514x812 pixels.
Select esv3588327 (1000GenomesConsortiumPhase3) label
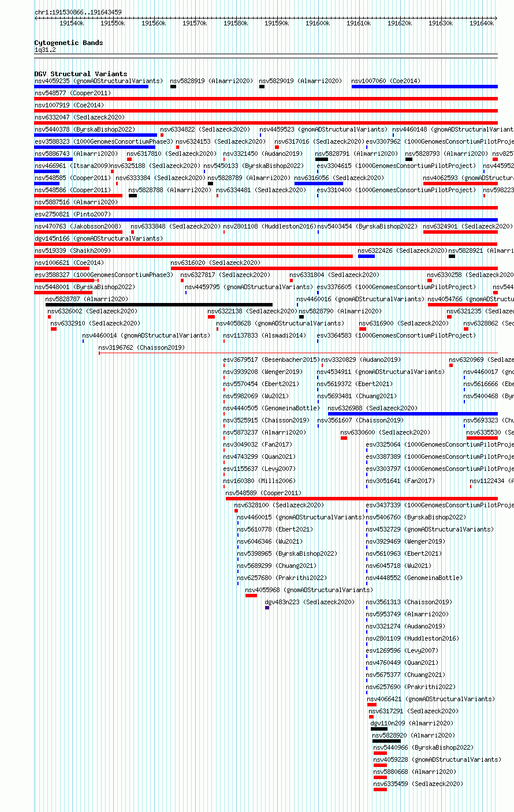click(x=104, y=275)
